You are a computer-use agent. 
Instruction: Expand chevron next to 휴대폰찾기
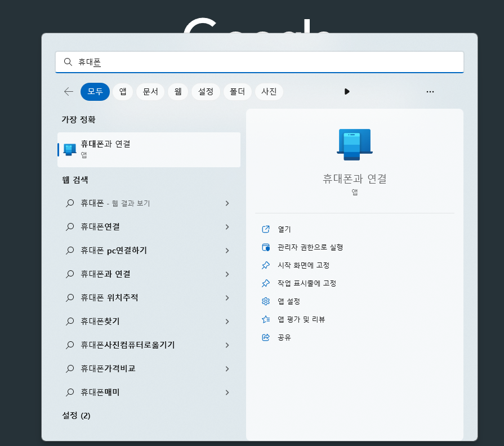[228, 322]
